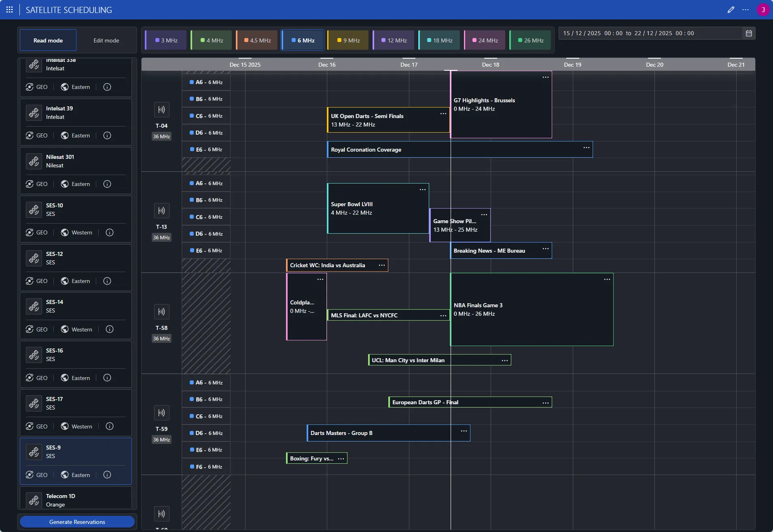Open the MLS Final: LAFC vs NYCFC booking
773x532 pixels.
388,315
